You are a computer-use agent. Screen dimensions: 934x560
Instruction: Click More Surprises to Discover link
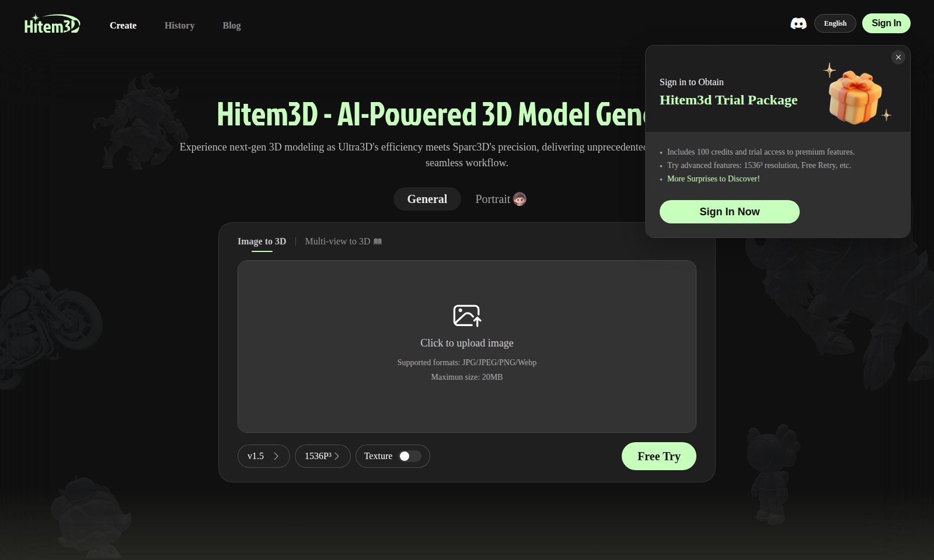713,178
